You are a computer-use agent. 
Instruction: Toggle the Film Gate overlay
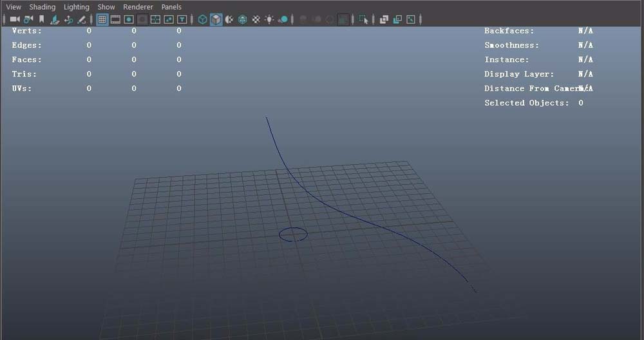tap(115, 19)
